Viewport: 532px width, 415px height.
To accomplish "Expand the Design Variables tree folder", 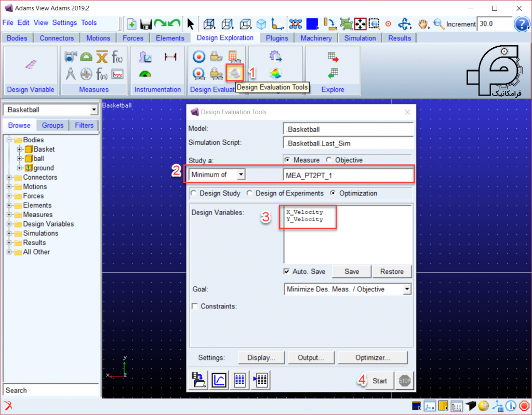I will 9,224.
